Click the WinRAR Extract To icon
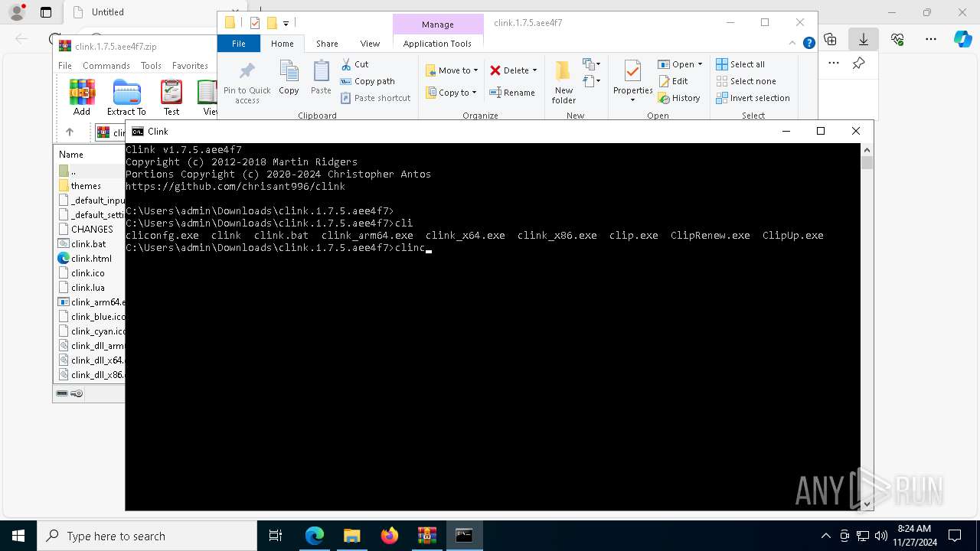This screenshot has height=551, width=980. click(x=126, y=93)
